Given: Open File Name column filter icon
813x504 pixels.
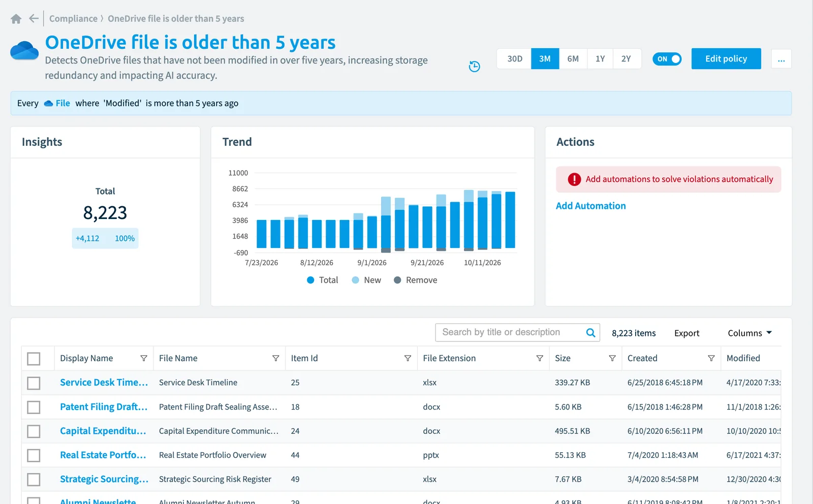Looking at the screenshot, I should [276, 358].
